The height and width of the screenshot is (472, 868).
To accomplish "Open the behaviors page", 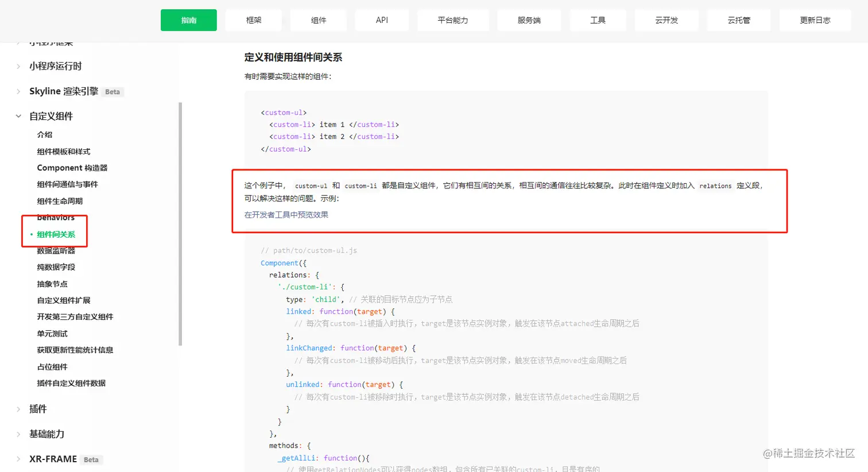I will pos(56,218).
